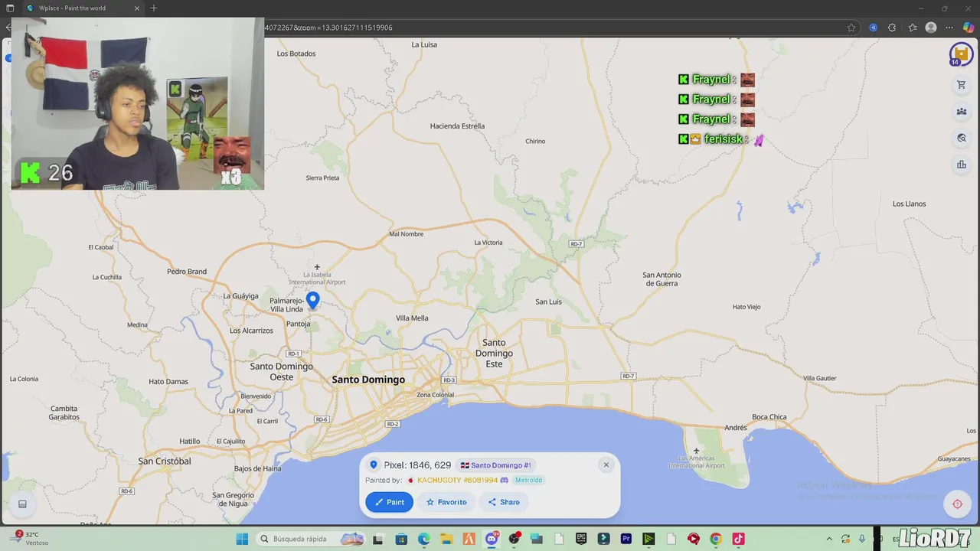The width and height of the screenshot is (980, 551).
Task: Click the blue extension icon in toolbar
Action: 873,28
